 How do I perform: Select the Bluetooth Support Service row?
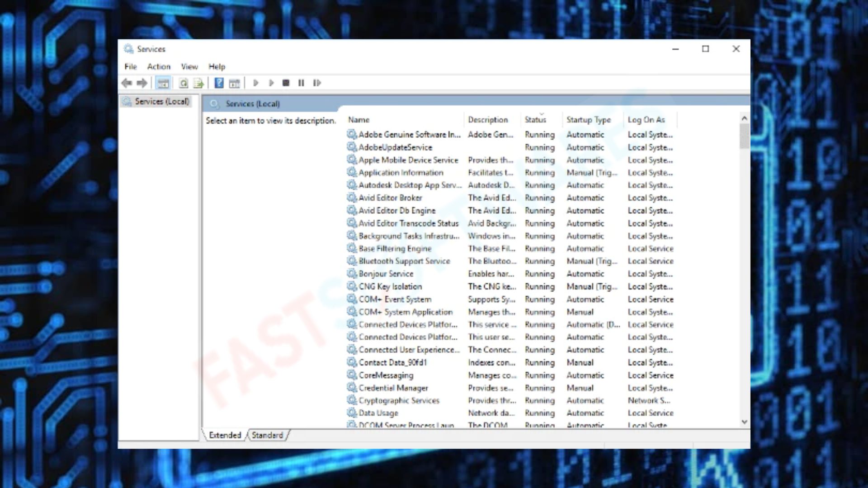click(x=512, y=261)
